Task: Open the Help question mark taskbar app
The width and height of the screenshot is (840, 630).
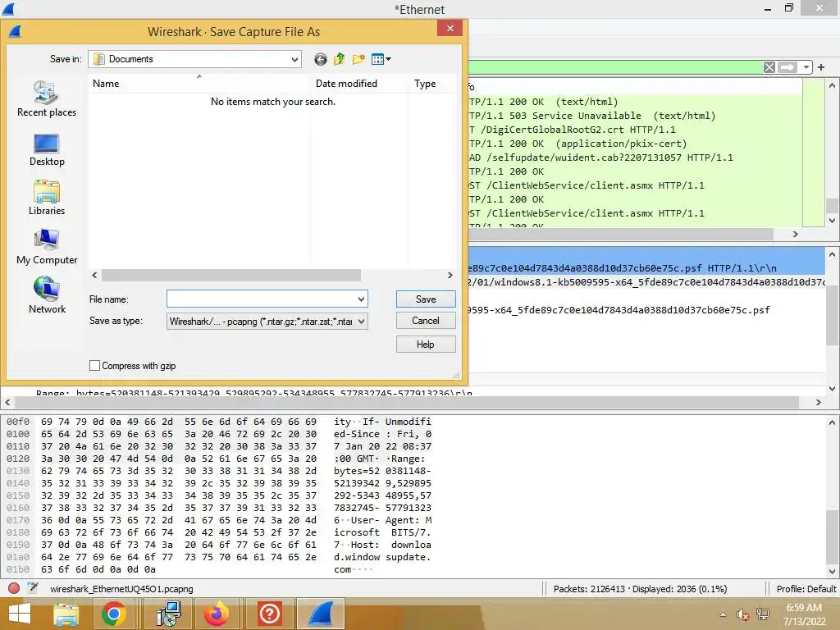Action: click(269, 614)
